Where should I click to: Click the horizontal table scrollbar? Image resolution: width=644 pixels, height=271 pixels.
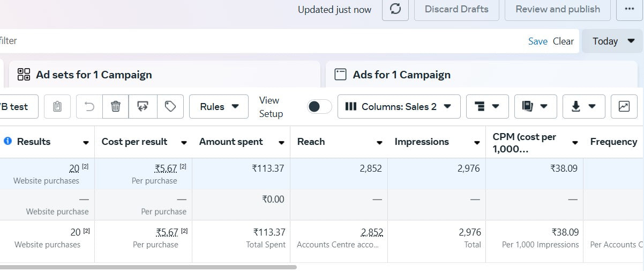[148, 267]
